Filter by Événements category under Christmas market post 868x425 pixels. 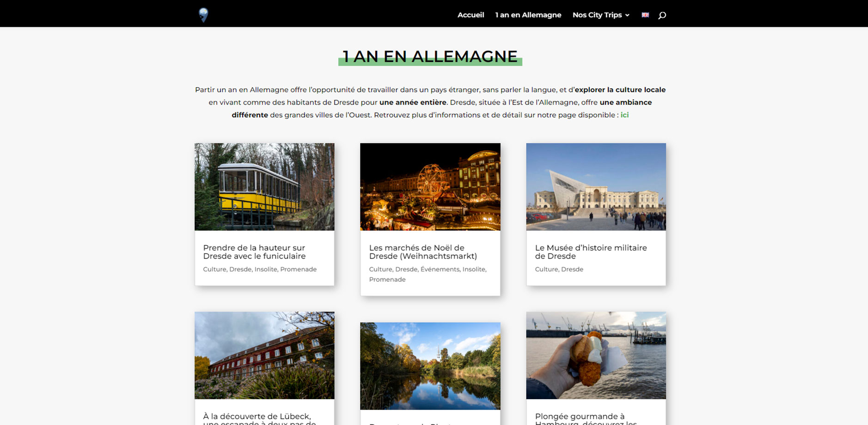tap(440, 269)
